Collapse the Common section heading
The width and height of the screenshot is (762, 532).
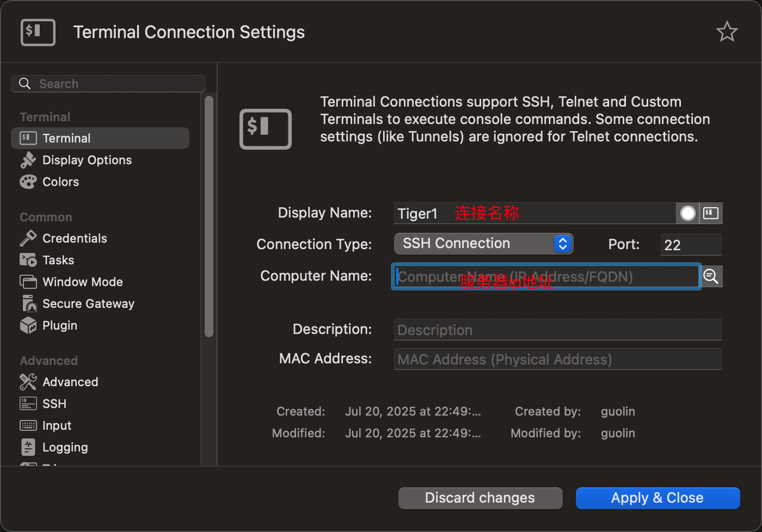[46, 216]
